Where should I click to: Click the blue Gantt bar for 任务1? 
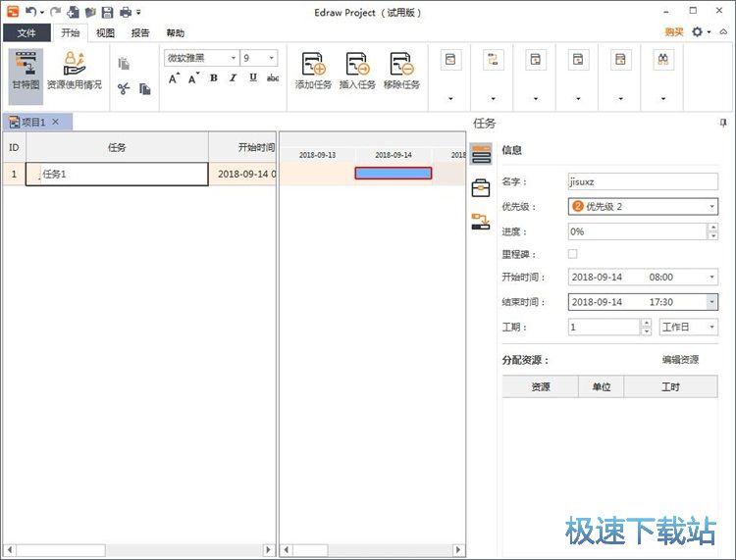[393, 174]
